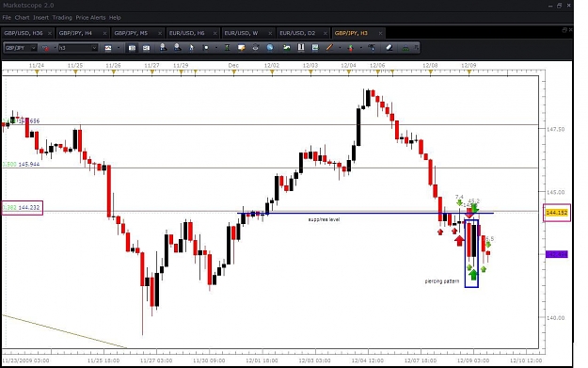Image resolution: width=588 pixels, height=368 pixels.
Task: Click the green picture toolbar icon
Action: [x=287, y=48]
